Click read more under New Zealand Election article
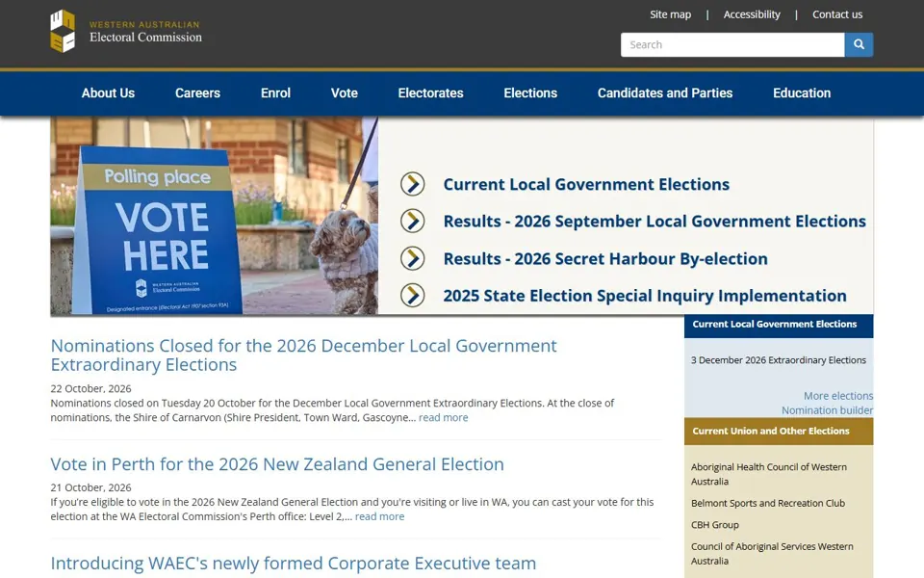The height and width of the screenshot is (578, 924). [379, 516]
